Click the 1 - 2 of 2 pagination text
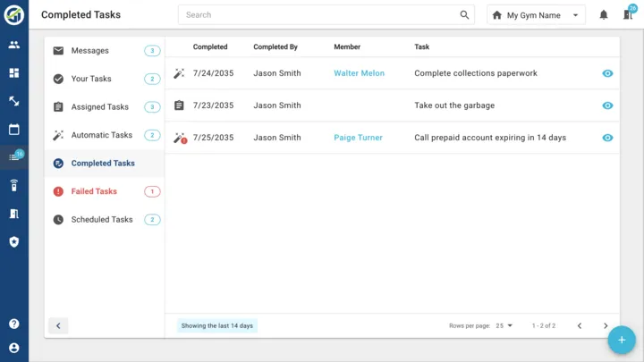 point(544,326)
